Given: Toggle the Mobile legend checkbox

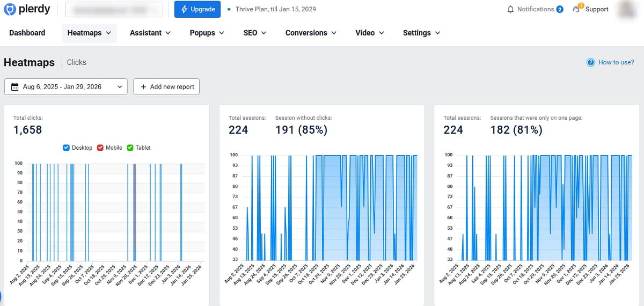Looking at the screenshot, I should (100, 148).
